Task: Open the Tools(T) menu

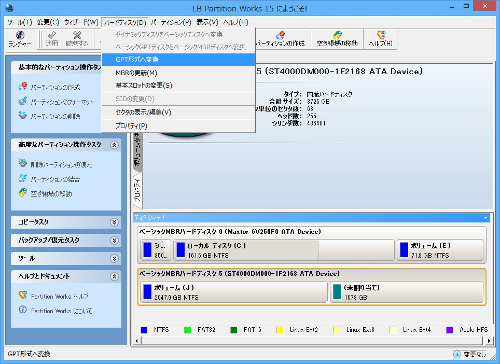Action: click(x=20, y=22)
